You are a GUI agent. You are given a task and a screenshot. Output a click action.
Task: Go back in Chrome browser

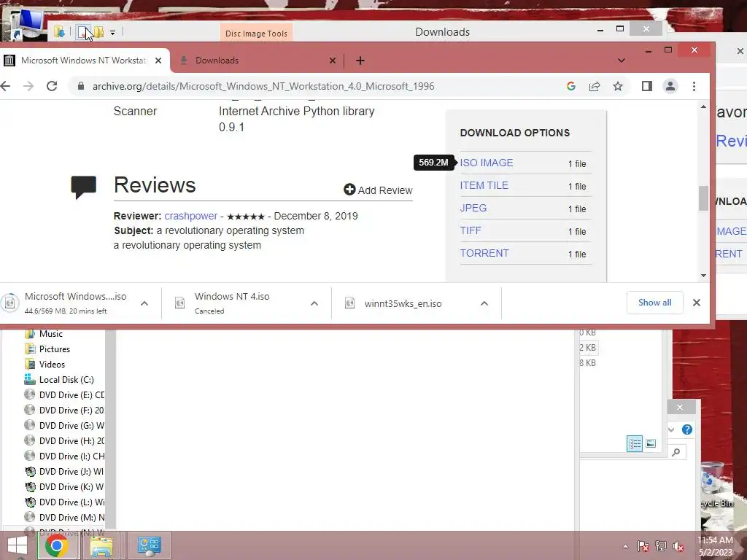tap(5, 86)
